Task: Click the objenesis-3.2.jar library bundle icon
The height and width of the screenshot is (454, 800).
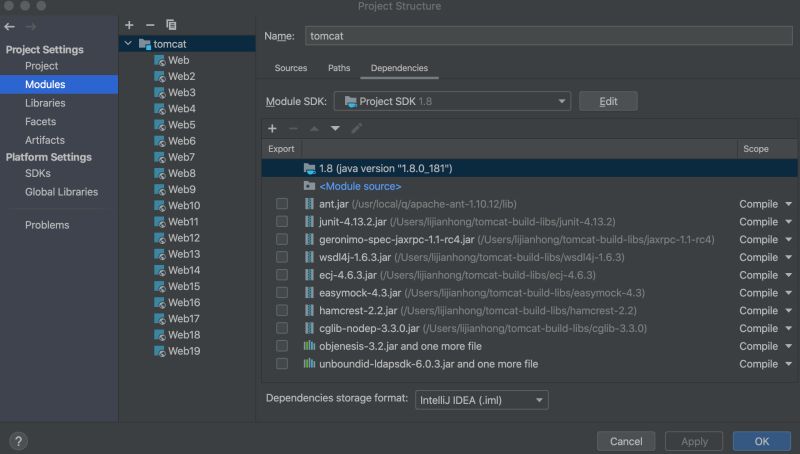Action: (x=309, y=346)
